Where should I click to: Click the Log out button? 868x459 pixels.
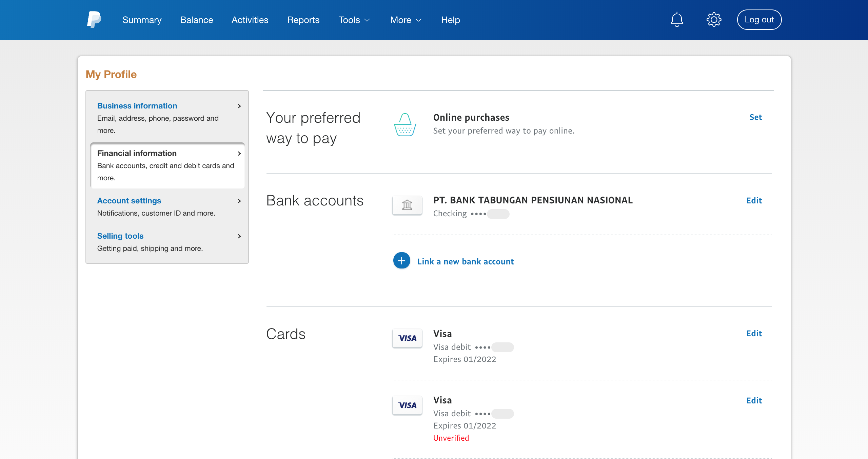pyautogui.click(x=759, y=20)
